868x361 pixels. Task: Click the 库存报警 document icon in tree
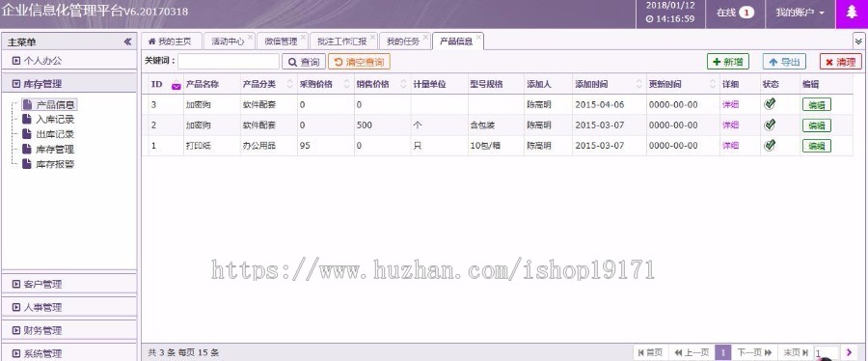pyautogui.click(x=27, y=164)
